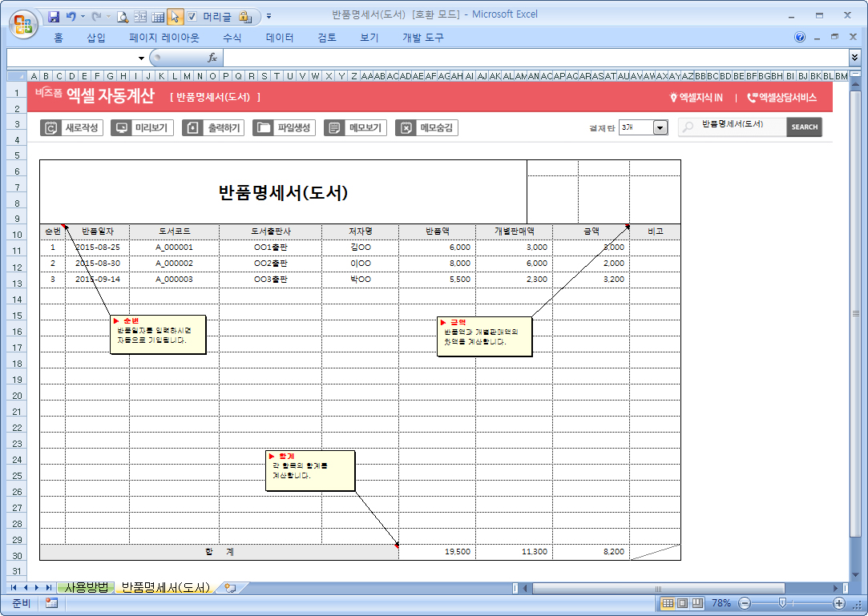Click the protect sheet lock icon
Screen dimensions: 868x616
coord(244,17)
